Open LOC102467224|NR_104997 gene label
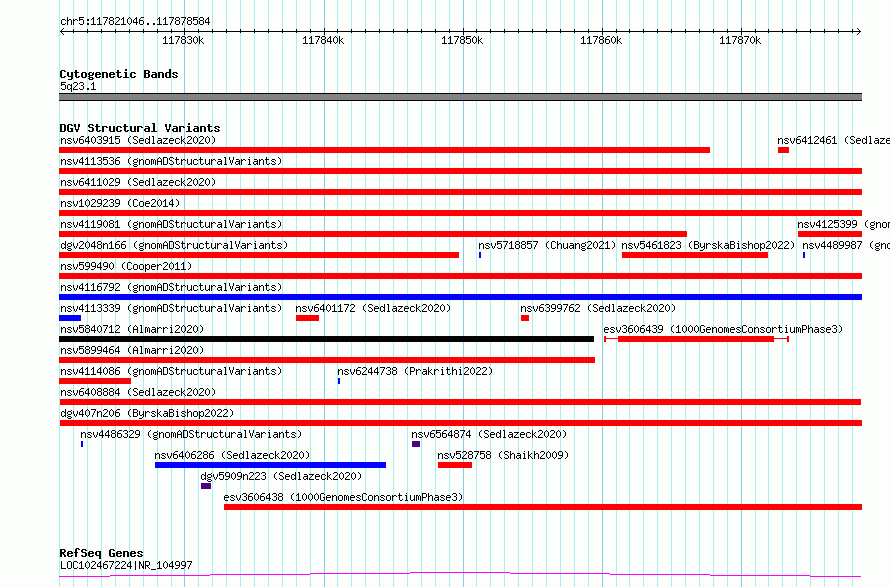Screen dimensions: 890x587 coord(126,565)
